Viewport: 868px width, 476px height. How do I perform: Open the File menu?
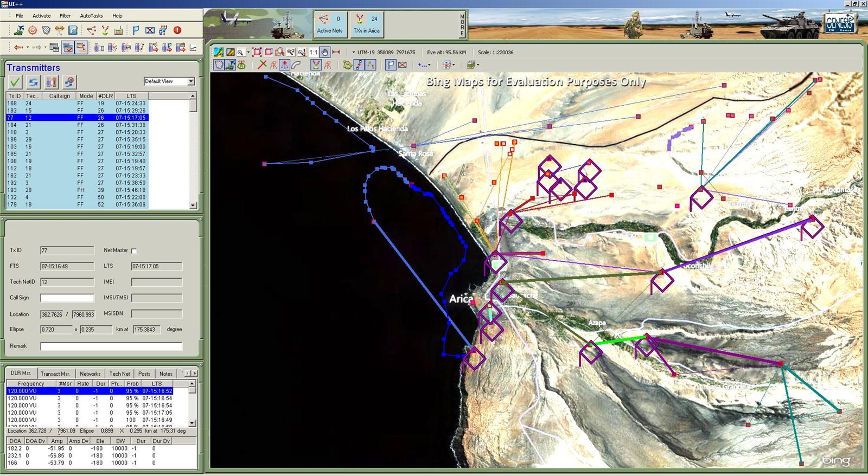pos(20,16)
